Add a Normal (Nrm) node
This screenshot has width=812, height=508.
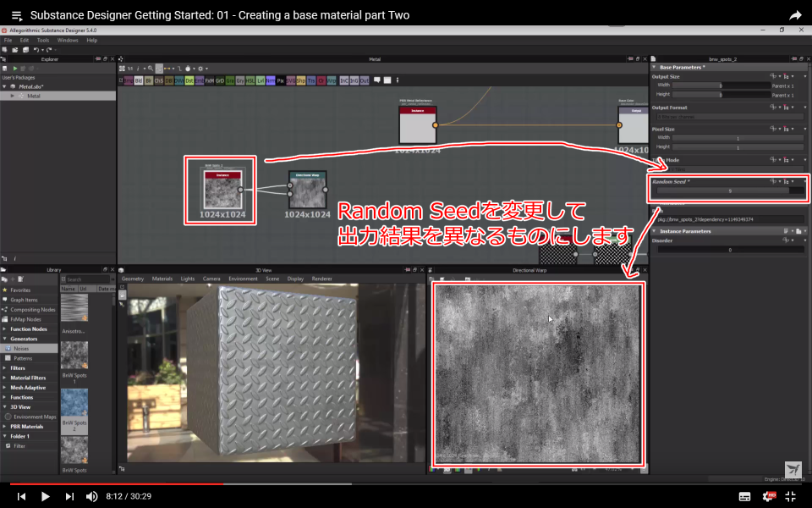pos(271,81)
